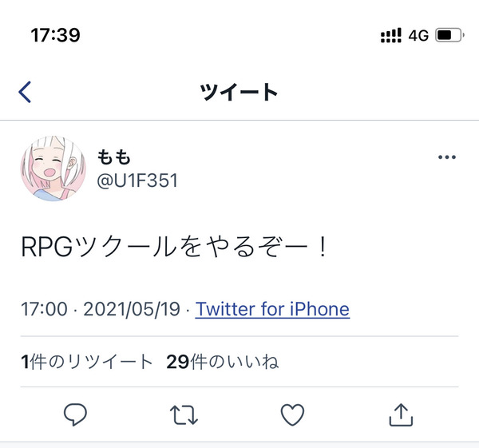Open もも's profile picture
Viewport: 479px width, 448px height.
pos(53,168)
